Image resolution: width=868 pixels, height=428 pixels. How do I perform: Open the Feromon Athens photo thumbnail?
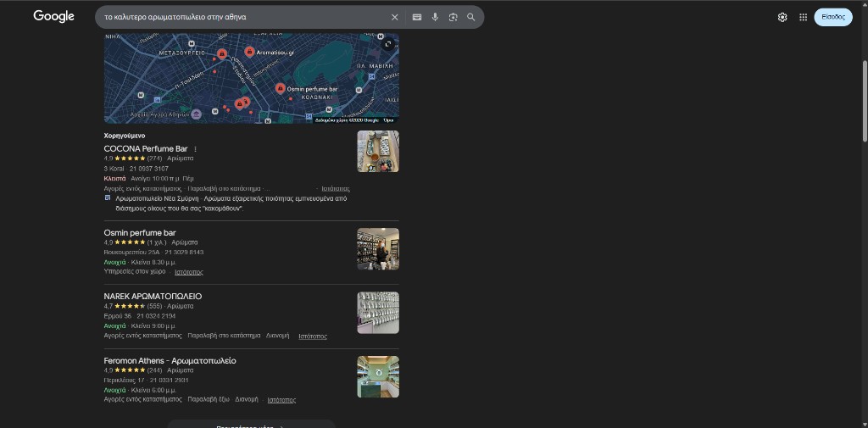tap(378, 376)
